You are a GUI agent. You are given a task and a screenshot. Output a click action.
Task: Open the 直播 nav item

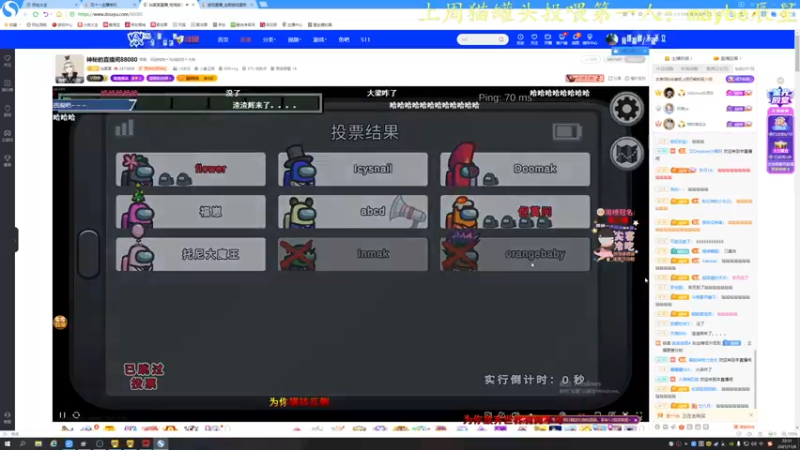point(245,39)
